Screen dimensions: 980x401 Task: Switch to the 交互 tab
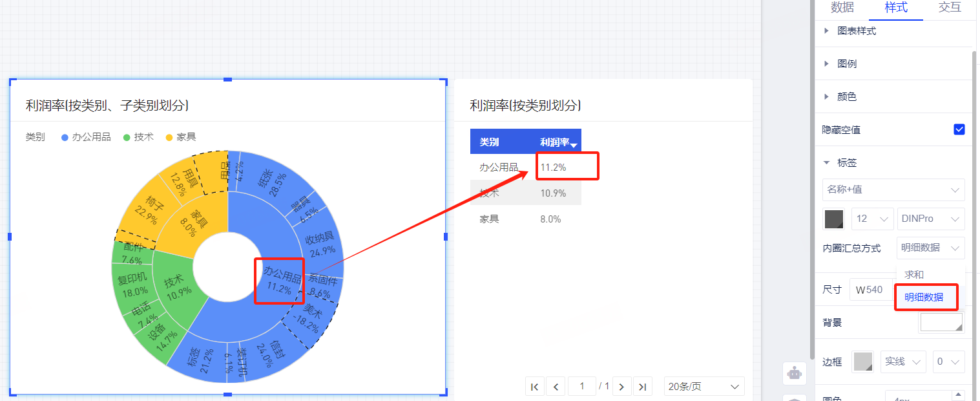[x=949, y=8]
